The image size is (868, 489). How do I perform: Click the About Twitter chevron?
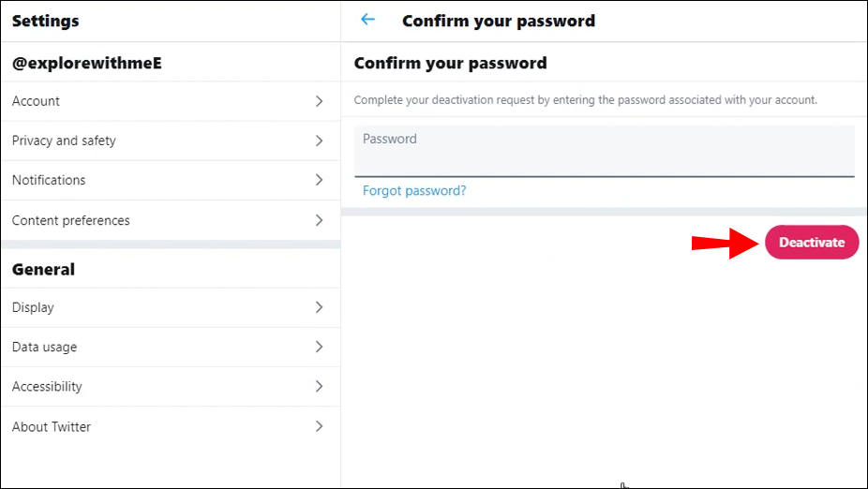point(319,426)
